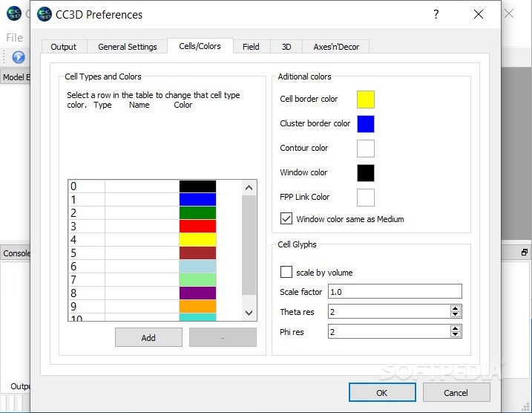This screenshot has height=413, width=532.
Task: Click the Scale factor input field
Action: (395, 291)
